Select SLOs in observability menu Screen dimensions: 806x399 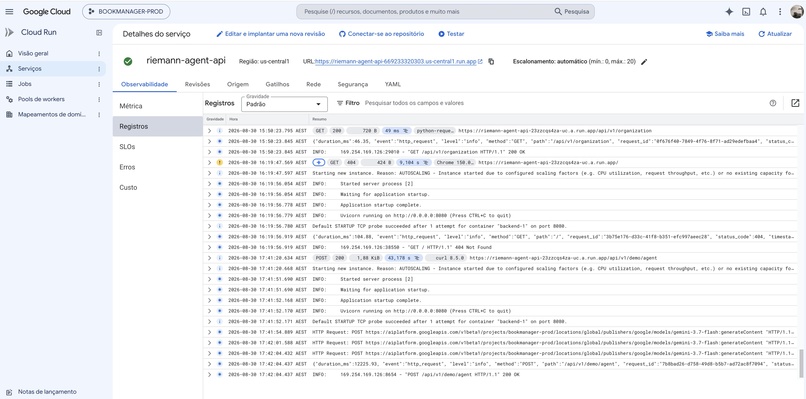click(x=158, y=147)
